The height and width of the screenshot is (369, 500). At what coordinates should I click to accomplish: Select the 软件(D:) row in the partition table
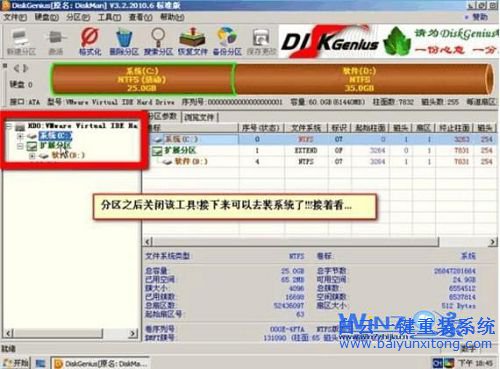(320, 162)
